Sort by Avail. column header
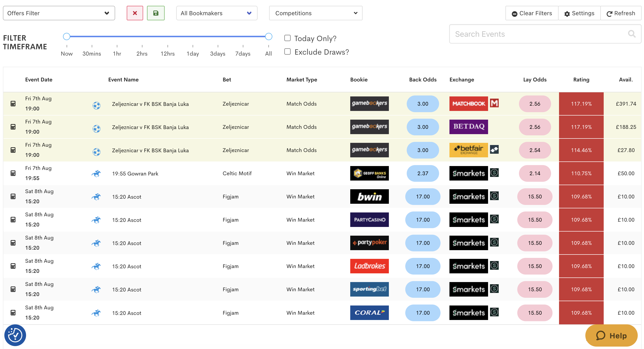 (x=626, y=80)
